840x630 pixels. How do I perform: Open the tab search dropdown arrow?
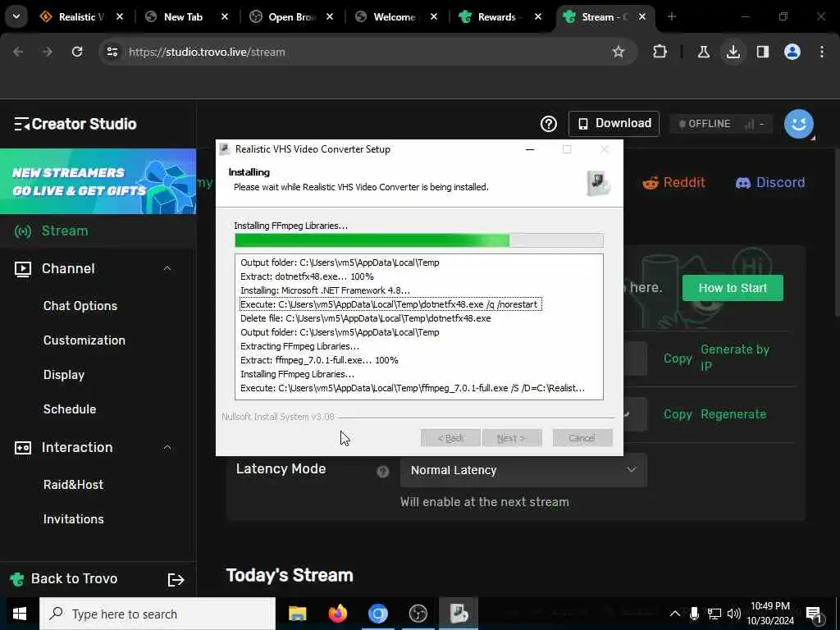(x=16, y=16)
